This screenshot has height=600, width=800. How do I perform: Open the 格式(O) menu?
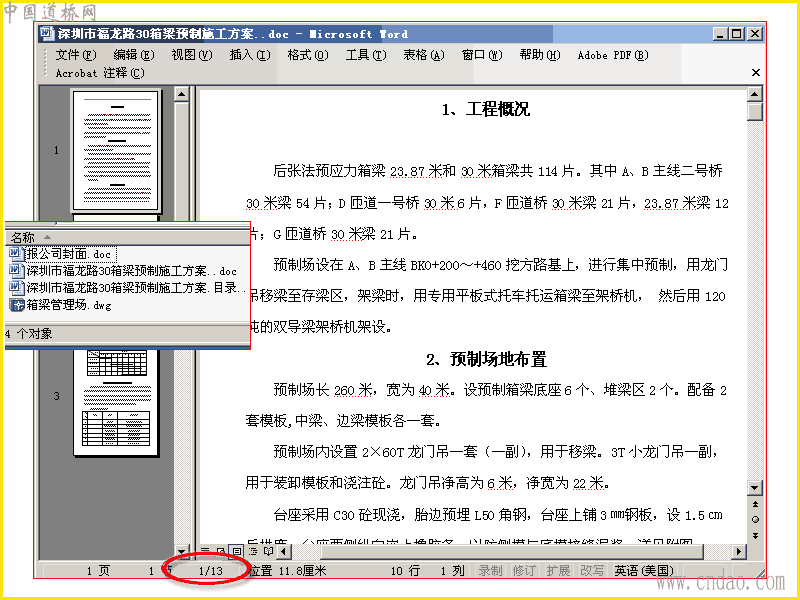[308, 55]
